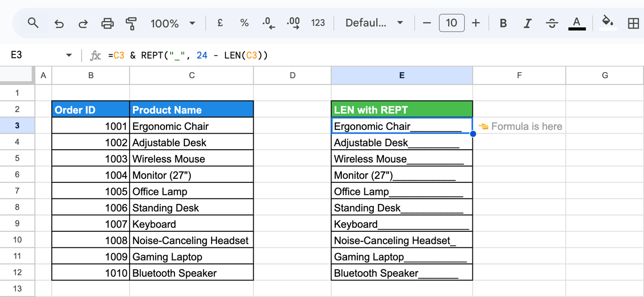
Task: Format as currency with pound icon
Action: coord(220,23)
